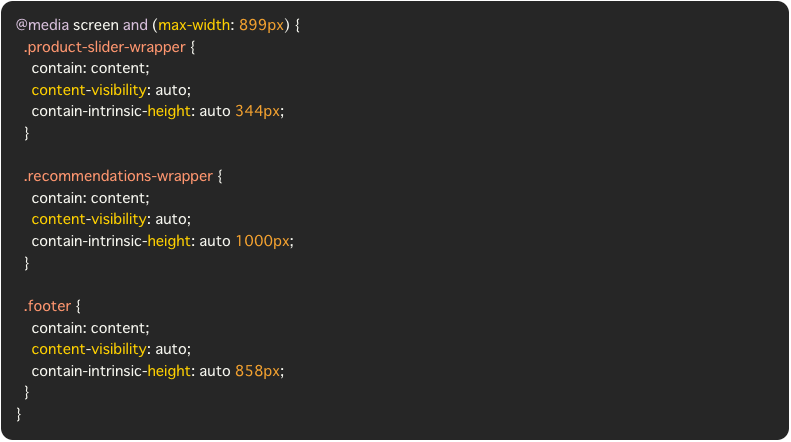Click the 'and' keyword in the media query
This screenshot has height=442, width=791.
135,25
